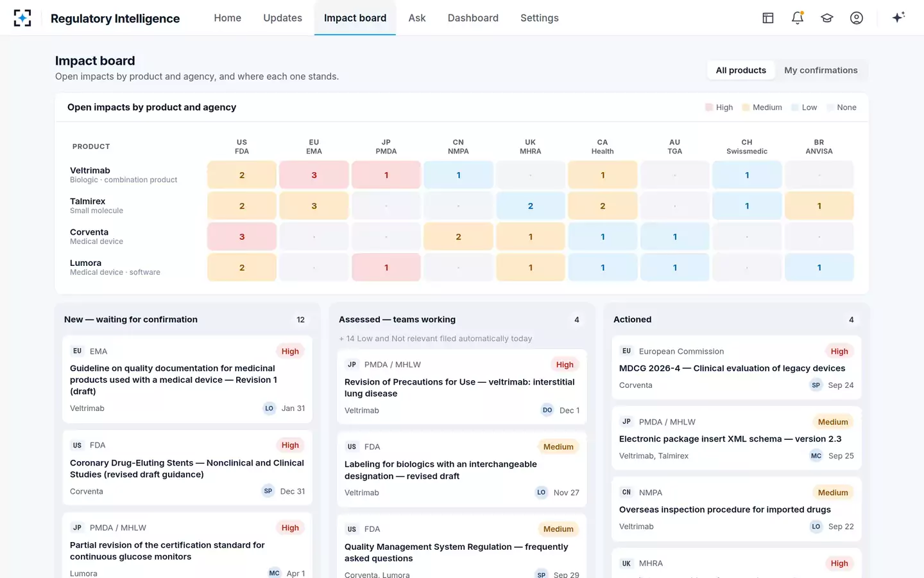The width and height of the screenshot is (924, 578).
Task: Click the Regulatory Intelligence logo icon
Action: point(22,18)
